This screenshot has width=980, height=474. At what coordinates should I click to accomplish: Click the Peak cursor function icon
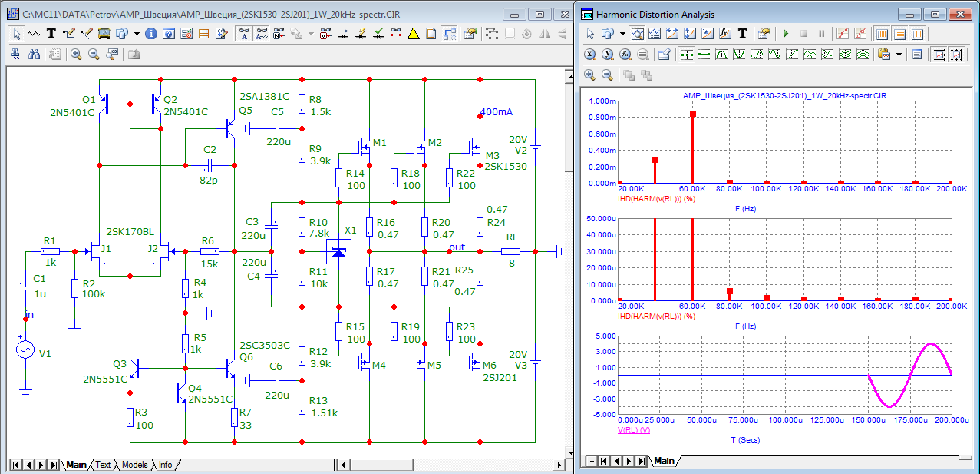pyautogui.click(x=721, y=55)
